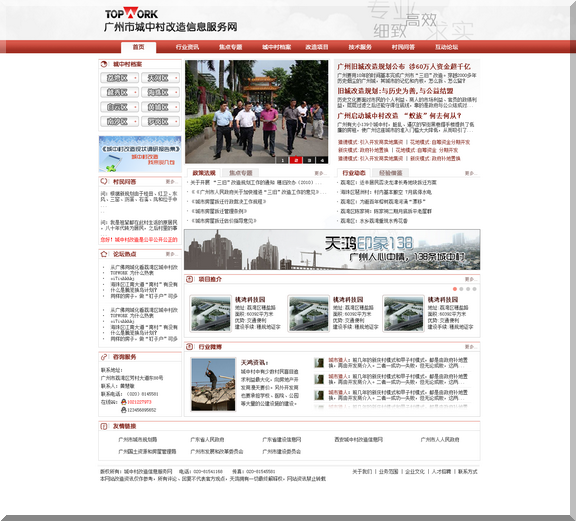Select the 南沙区 district button
The image size is (576, 521).
(120, 121)
